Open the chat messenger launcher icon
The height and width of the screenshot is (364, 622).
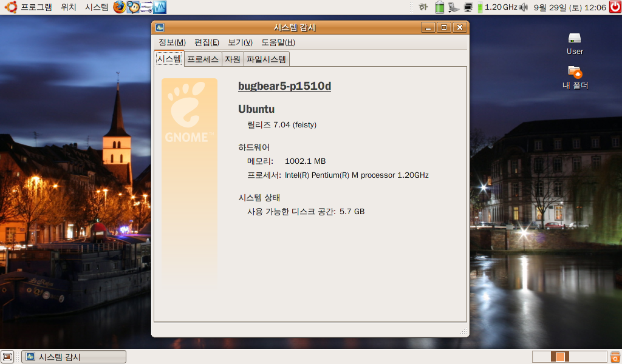tap(133, 7)
